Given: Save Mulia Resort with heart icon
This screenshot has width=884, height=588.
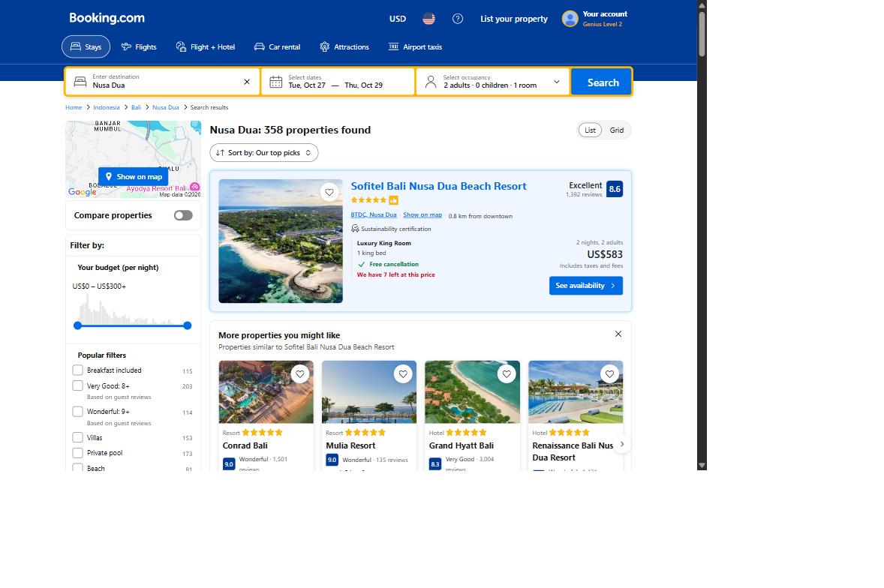Looking at the screenshot, I should (x=403, y=374).
